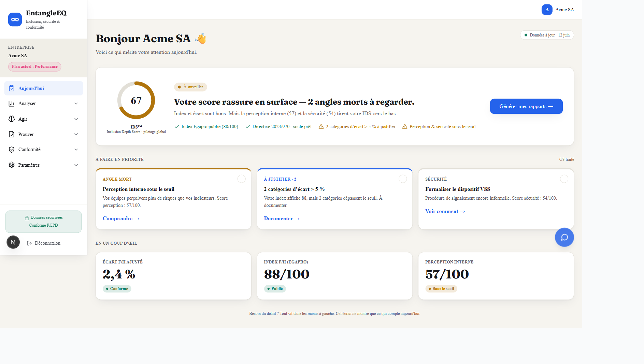
Task: Click the checkmark next to Directive 2023/970
Action: click(x=248, y=127)
